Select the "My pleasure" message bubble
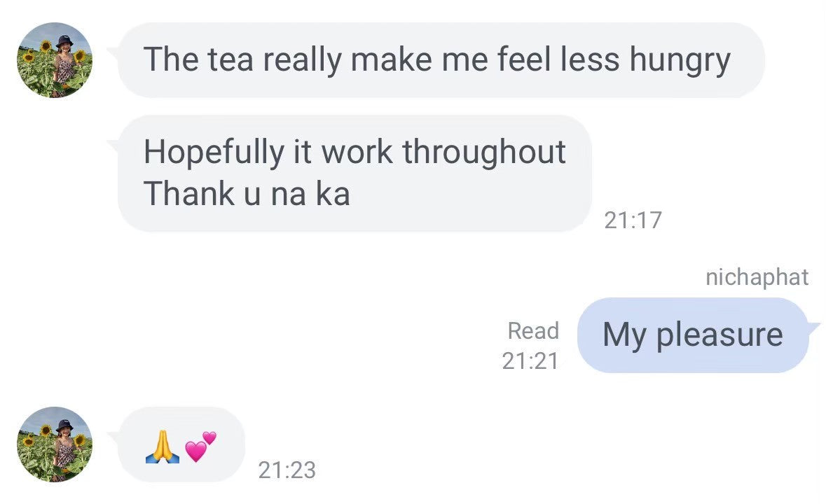The image size is (826, 504). click(692, 335)
